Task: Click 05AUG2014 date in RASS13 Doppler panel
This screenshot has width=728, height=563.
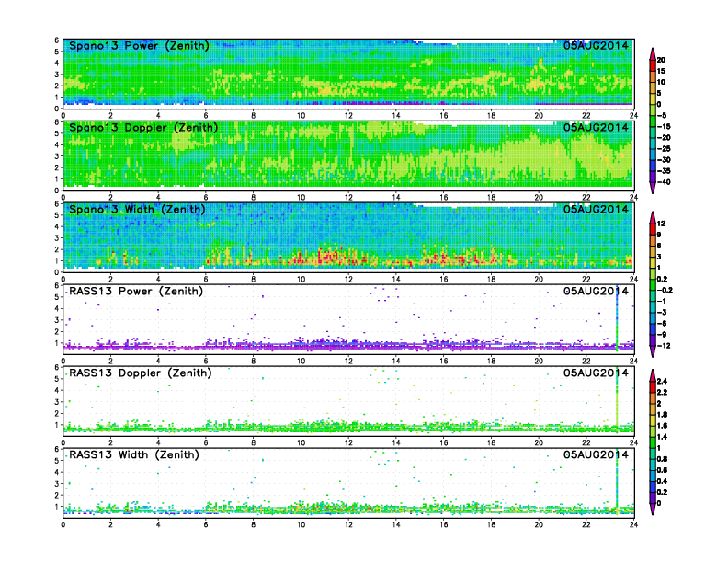Action: click(x=596, y=373)
